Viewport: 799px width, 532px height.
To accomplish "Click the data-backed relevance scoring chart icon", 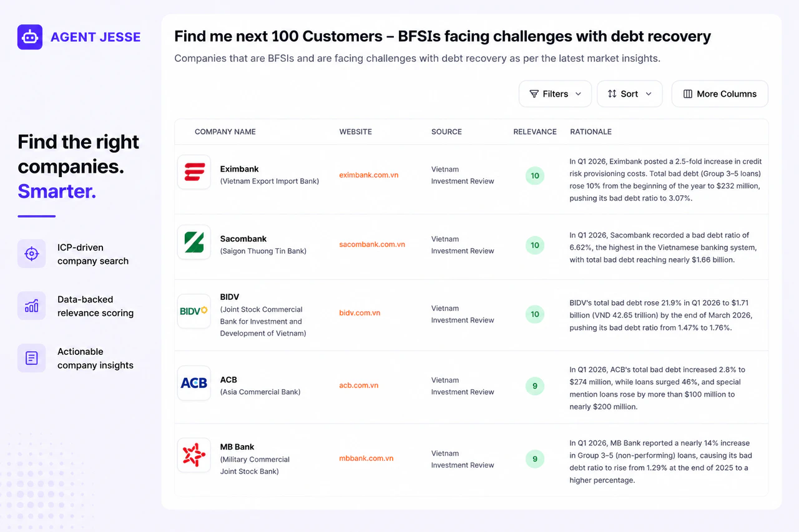I will pos(31,306).
